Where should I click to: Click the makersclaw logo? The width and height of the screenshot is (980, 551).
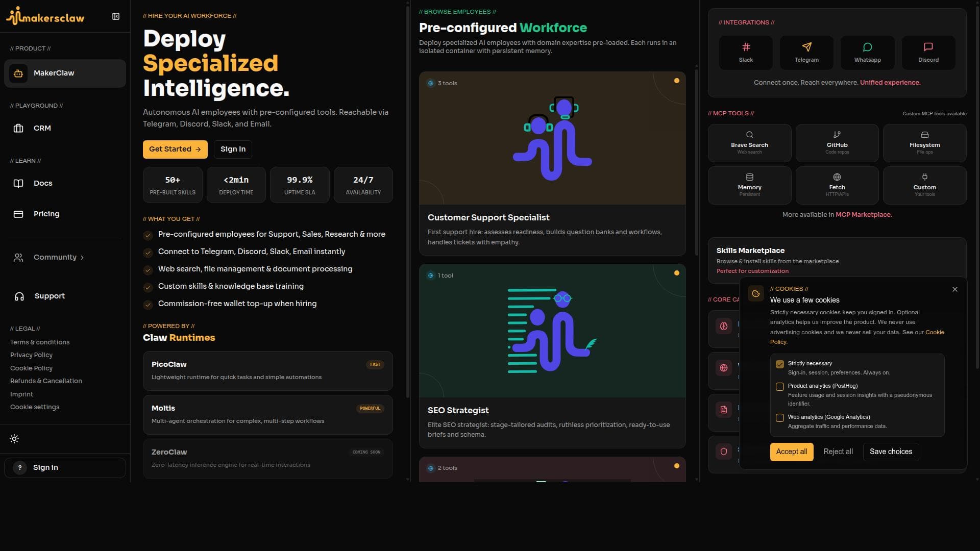tap(45, 16)
